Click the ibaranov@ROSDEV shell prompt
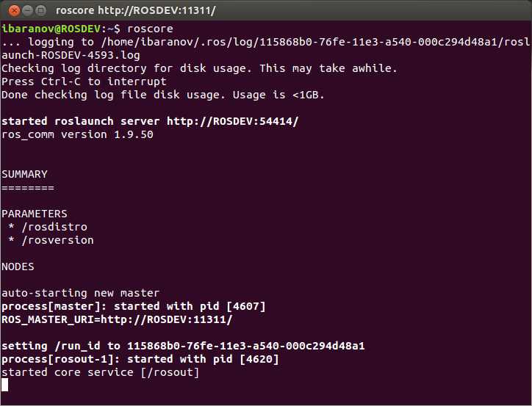 [x=51, y=29]
